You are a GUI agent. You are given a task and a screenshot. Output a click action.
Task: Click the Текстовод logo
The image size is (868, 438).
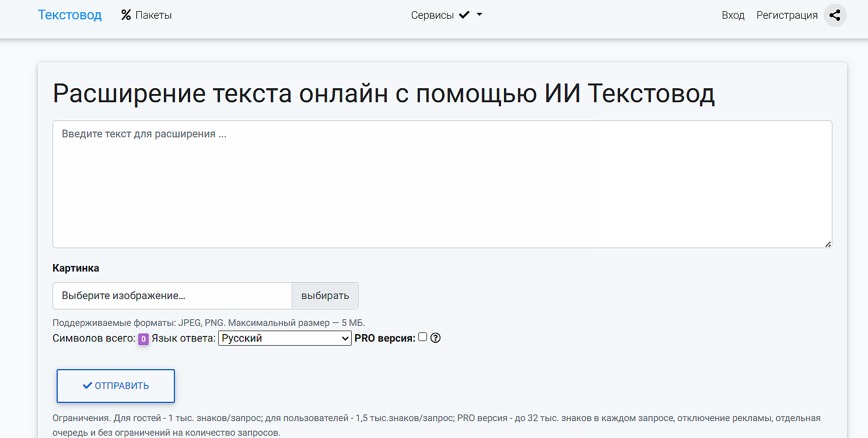[69, 15]
